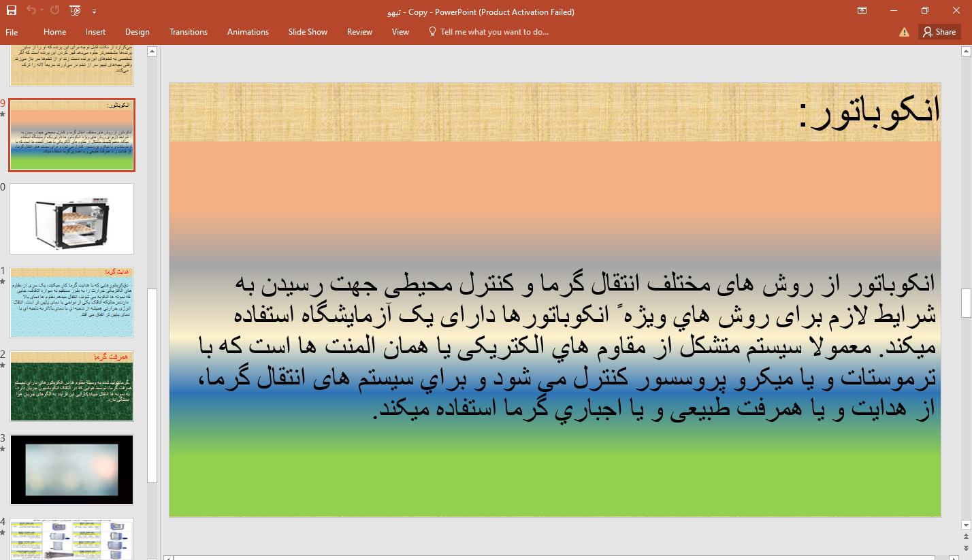Screen dimensions: 972x560
Task: Select the incubator machine photo slide thumbnail
Action: 71,218
